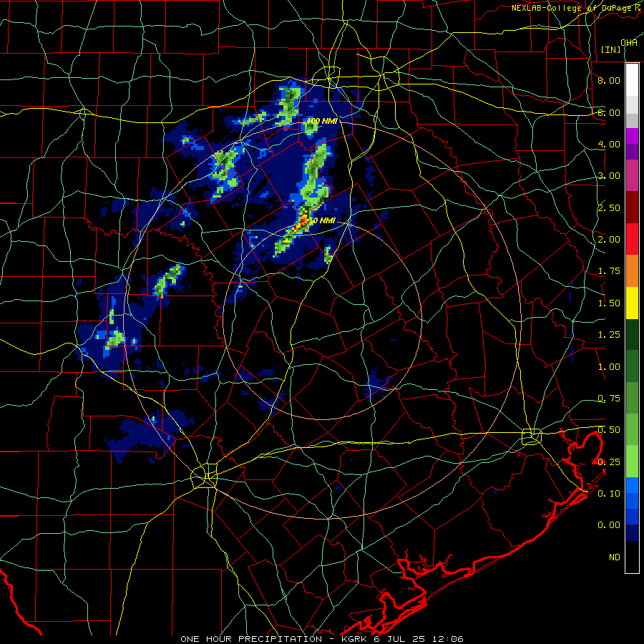Image resolution: width=644 pixels, height=644 pixels.
Task: Click the 100 NMI range ring label
Action: 322,121
